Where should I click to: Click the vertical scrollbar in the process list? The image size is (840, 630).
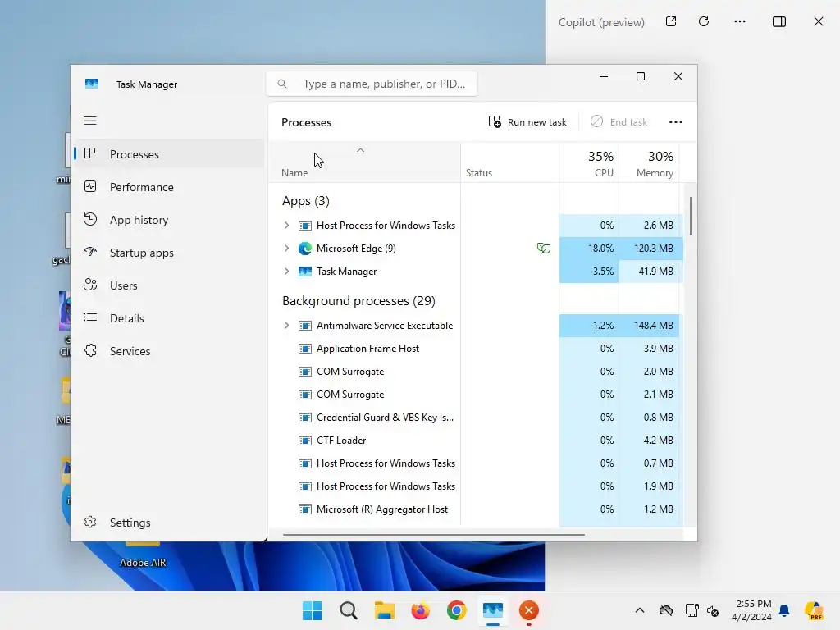(x=691, y=216)
